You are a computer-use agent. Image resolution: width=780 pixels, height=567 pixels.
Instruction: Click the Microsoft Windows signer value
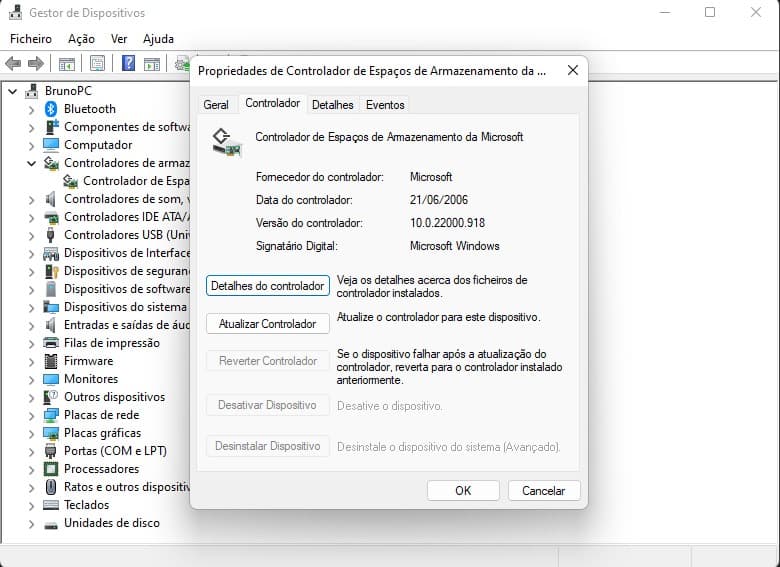click(x=454, y=246)
